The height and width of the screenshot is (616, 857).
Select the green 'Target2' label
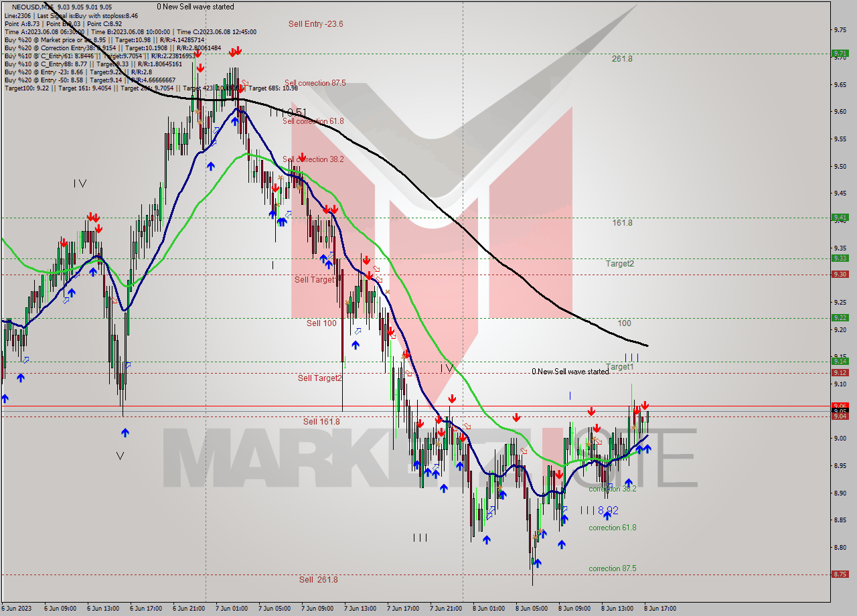620,264
